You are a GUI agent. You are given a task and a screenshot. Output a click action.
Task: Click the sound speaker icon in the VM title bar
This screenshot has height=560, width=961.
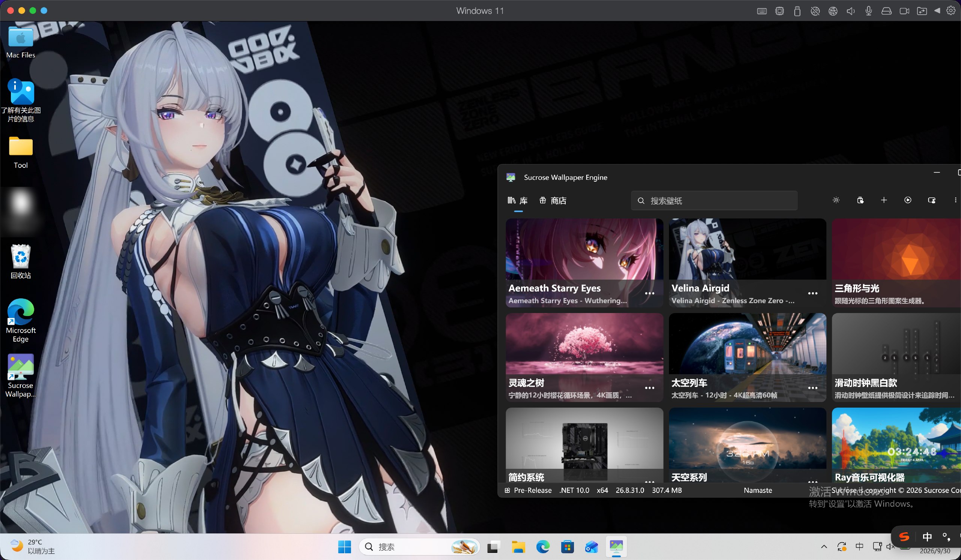850,11
